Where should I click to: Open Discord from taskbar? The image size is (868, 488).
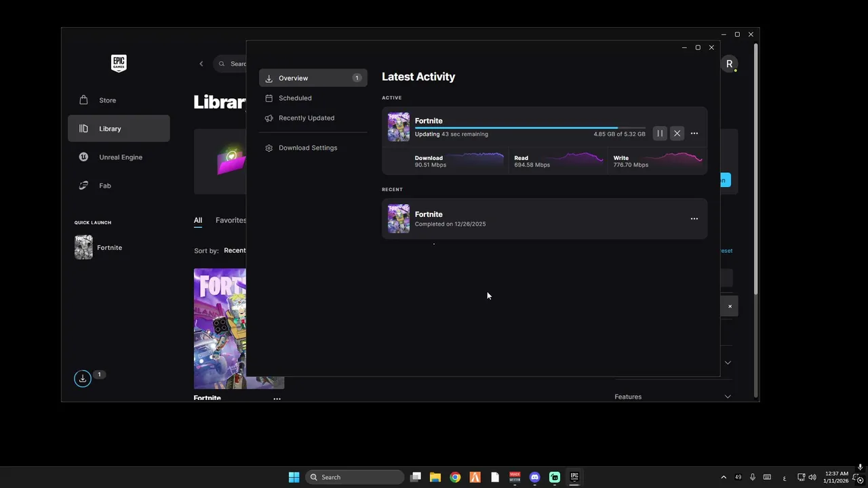pyautogui.click(x=534, y=477)
